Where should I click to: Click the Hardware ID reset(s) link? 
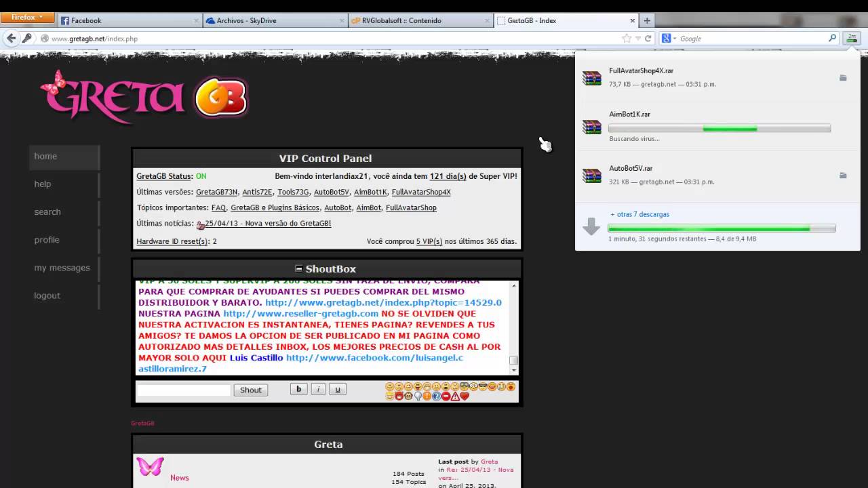172,241
